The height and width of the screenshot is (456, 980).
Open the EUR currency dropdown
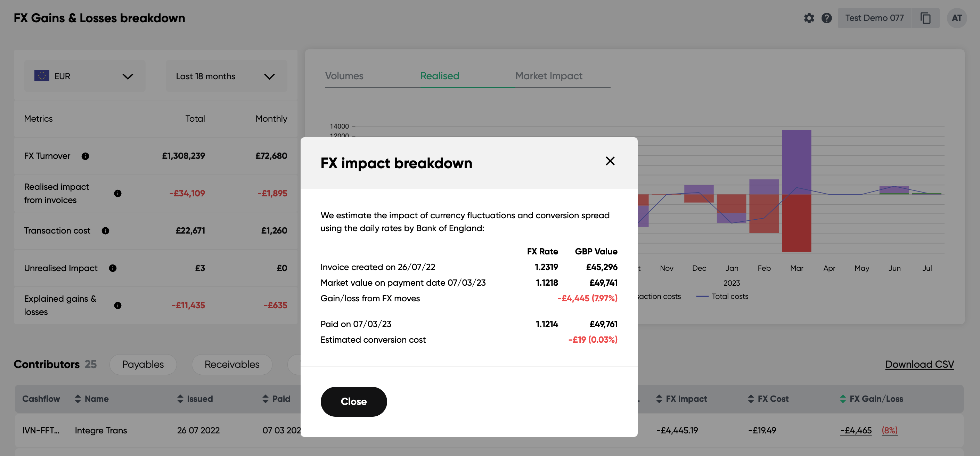[84, 76]
